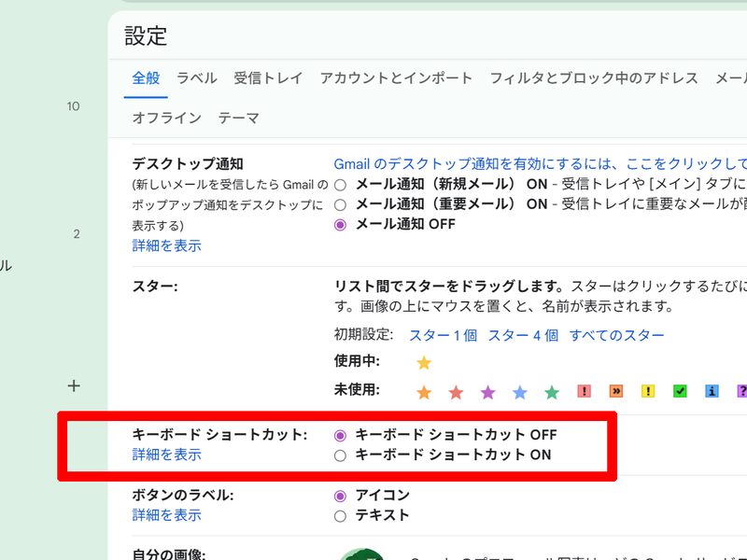Viewport: 747px width, 560px height.
Task: Select テキスト for button labels
Action: [340, 514]
